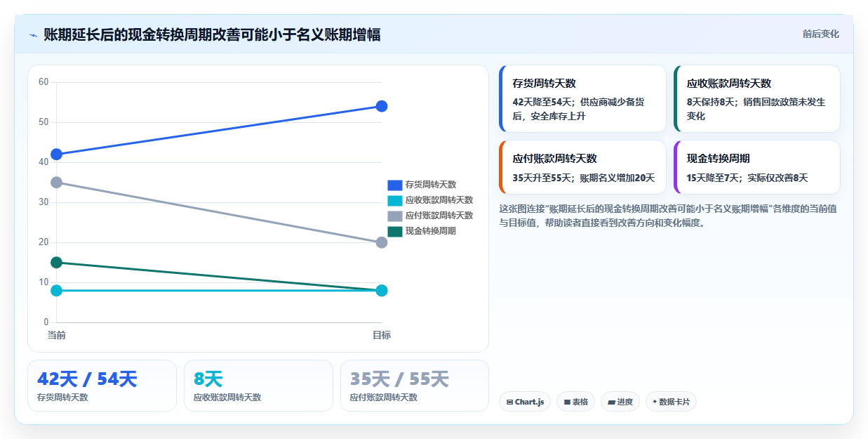Click the lightning icon beside the title

tap(33, 34)
